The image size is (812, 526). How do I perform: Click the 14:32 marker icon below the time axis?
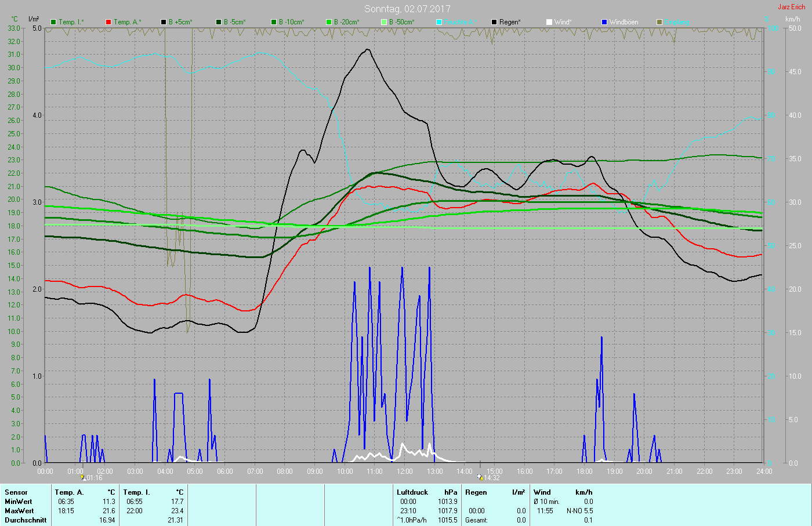(x=480, y=478)
